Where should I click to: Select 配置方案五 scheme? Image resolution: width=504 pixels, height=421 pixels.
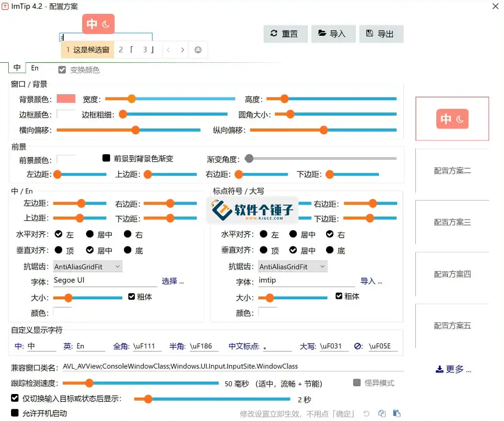(x=452, y=326)
